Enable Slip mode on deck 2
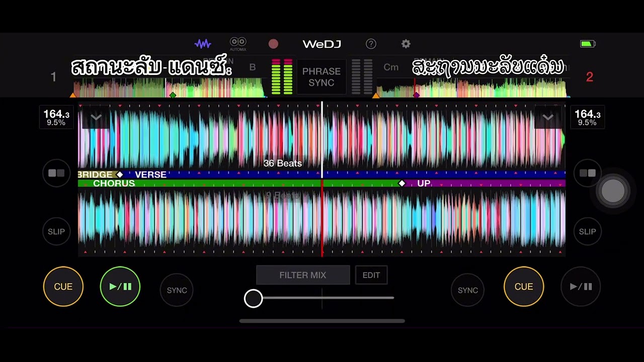This screenshot has width=644, height=362. click(587, 231)
